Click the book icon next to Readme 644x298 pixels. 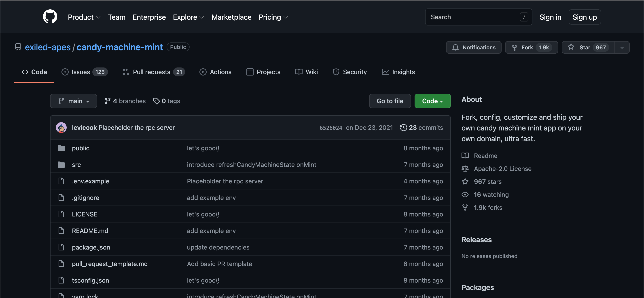[x=465, y=156]
